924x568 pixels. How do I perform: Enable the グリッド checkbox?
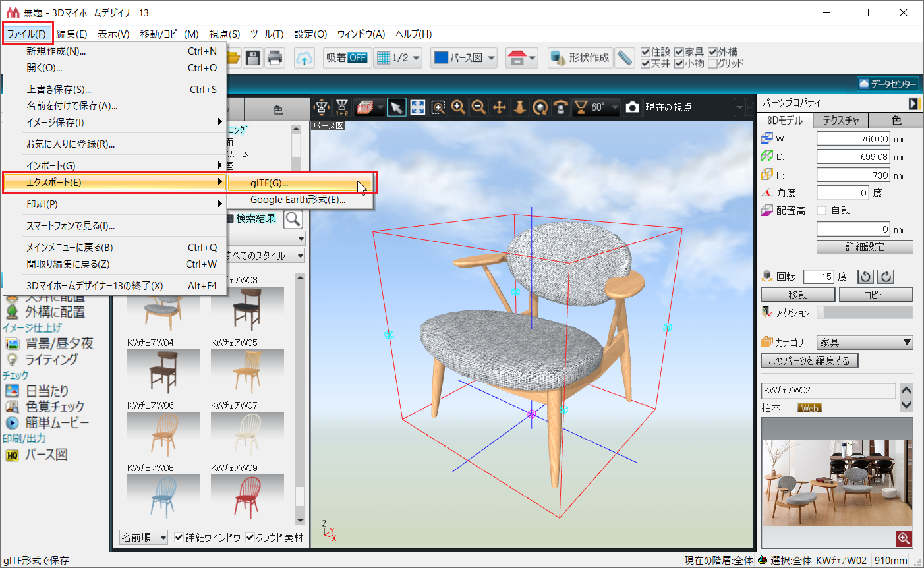pos(712,63)
